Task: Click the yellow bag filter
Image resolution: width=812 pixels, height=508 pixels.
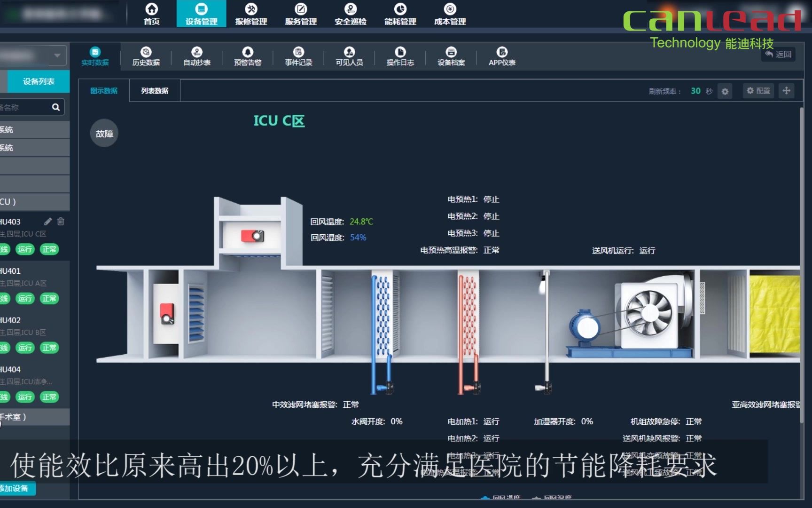Action: coord(774,314)
